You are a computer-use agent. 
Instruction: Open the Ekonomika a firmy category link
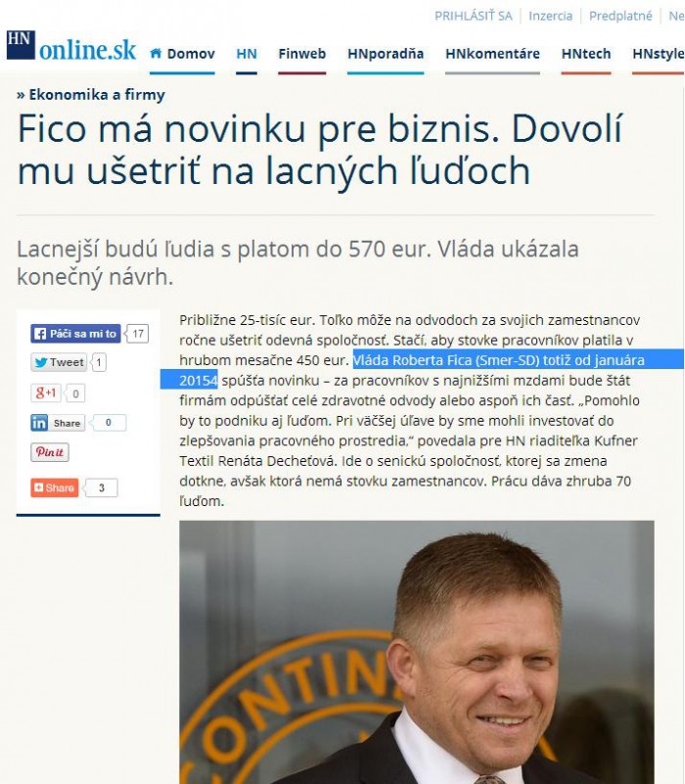(97, 95)
